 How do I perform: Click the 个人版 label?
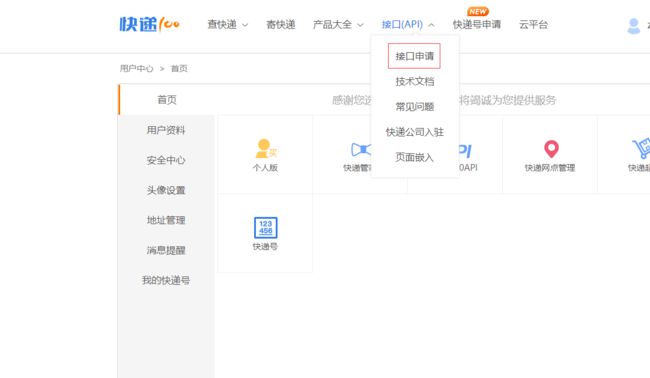point(265,167)
